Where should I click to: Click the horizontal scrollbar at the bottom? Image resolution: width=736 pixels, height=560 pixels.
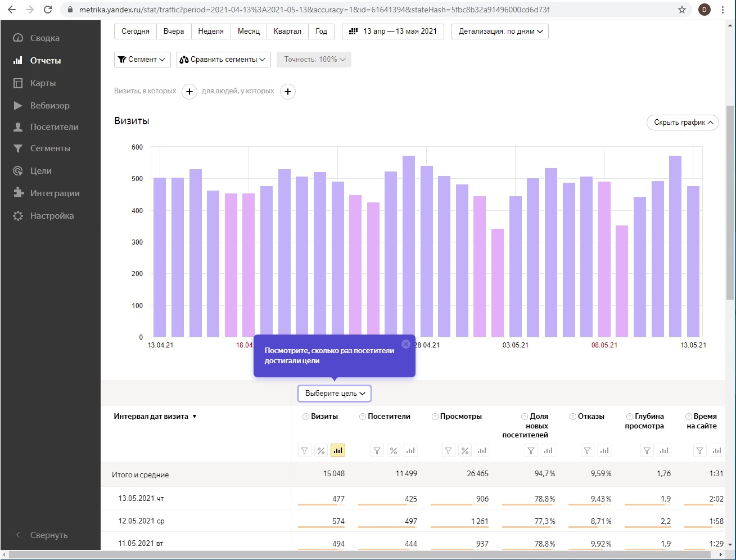pyautogui.click(x=360, y=555)
